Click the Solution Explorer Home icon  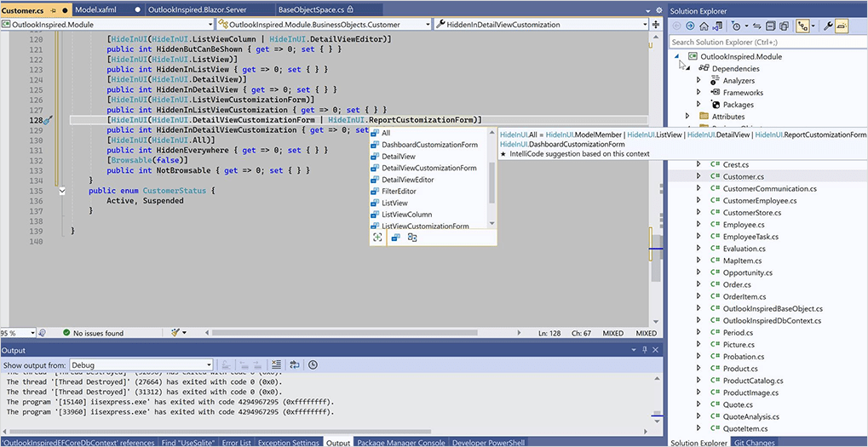704,26
